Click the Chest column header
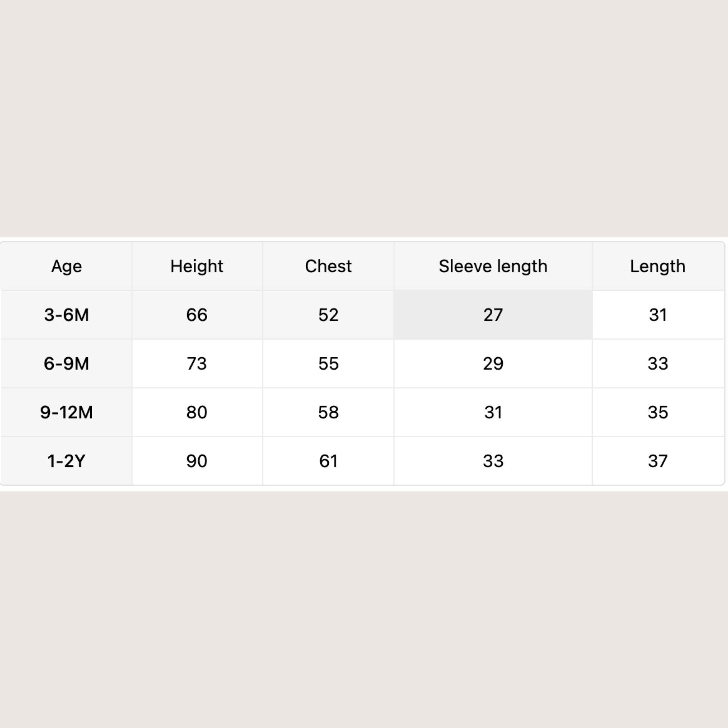728x728 pixels. pos(328,266)
